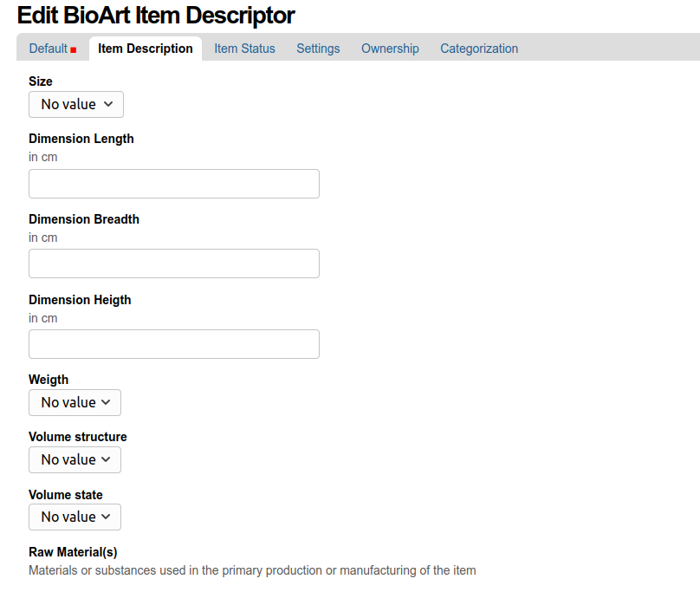Viewport: 700px width, 592px height.
Task: Expand the Volume state dropdown
Action: pos(75,517)
